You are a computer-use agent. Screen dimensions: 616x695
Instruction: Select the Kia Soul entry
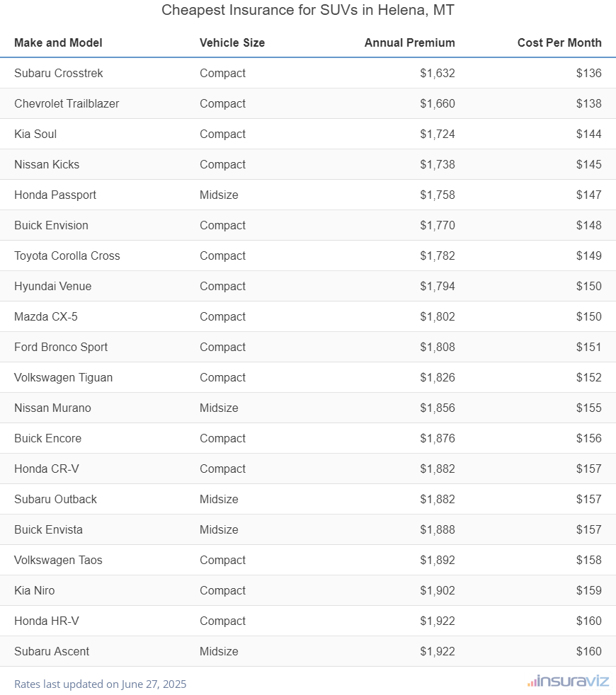click(x=35, y=134)
